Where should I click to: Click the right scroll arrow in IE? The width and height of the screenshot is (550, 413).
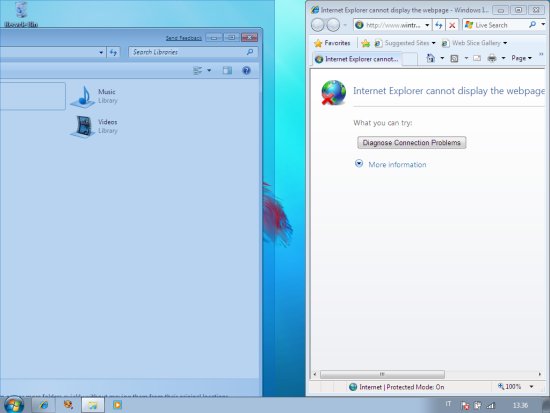[x=540, y=374]
